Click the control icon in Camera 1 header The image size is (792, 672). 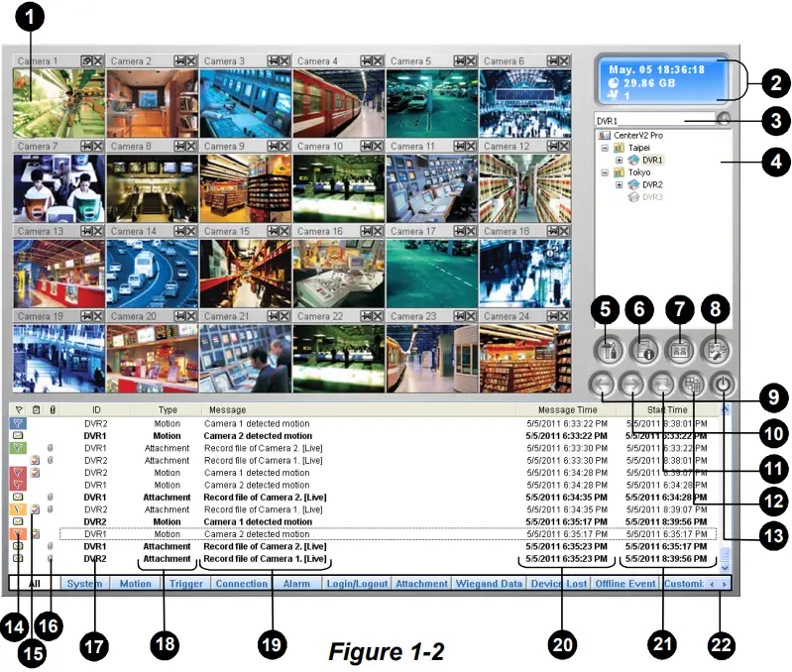87,61
